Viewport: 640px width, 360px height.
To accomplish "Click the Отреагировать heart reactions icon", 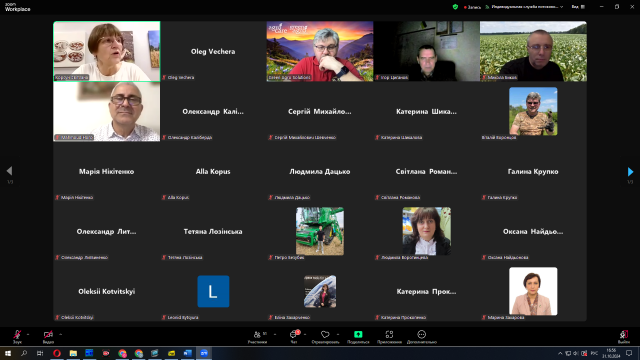I will 325,334.
